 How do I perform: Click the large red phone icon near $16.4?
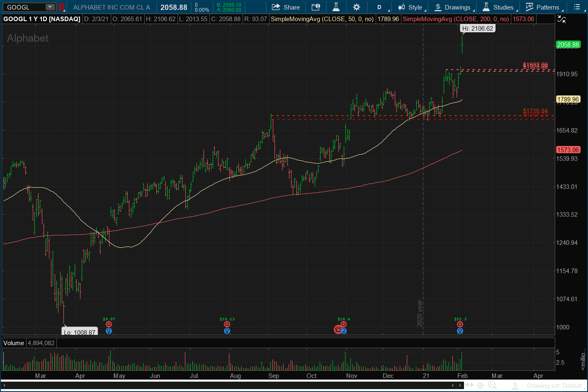tap(338, 330)
